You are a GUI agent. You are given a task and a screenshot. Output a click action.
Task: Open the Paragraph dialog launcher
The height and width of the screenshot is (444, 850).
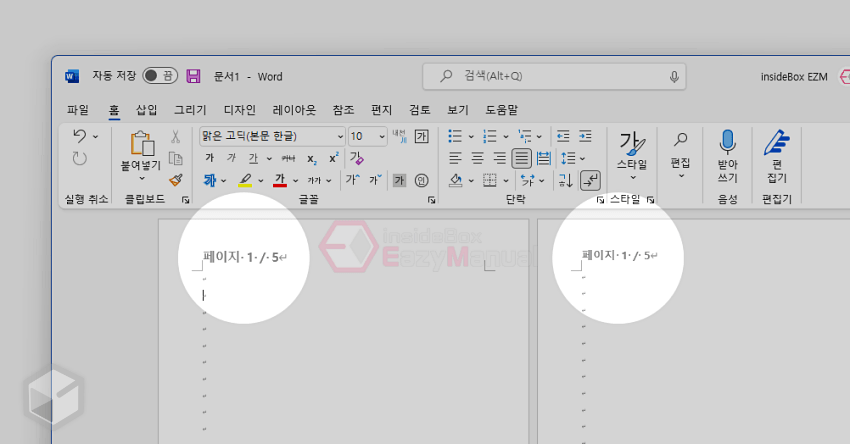coord(600,200)
